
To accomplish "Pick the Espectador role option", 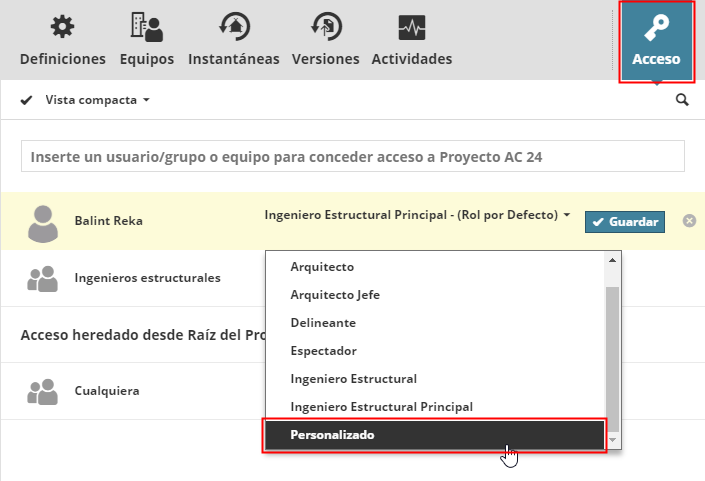I will coord(323,351).
